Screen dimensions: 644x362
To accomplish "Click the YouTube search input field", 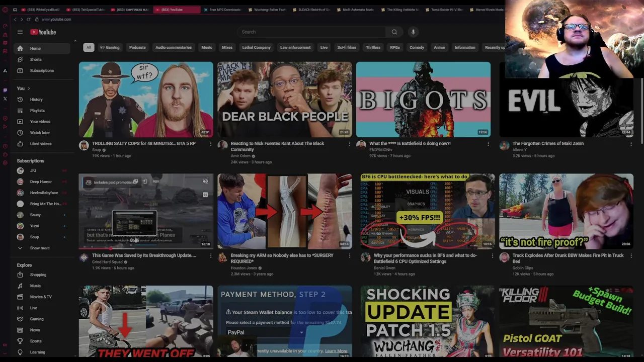I will coord(312,32).
